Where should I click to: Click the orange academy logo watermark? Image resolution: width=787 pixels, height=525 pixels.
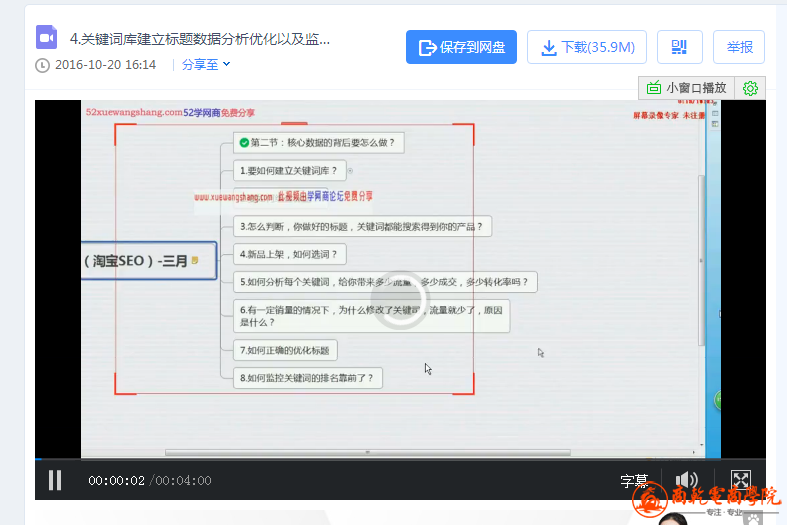pos(709,500)
